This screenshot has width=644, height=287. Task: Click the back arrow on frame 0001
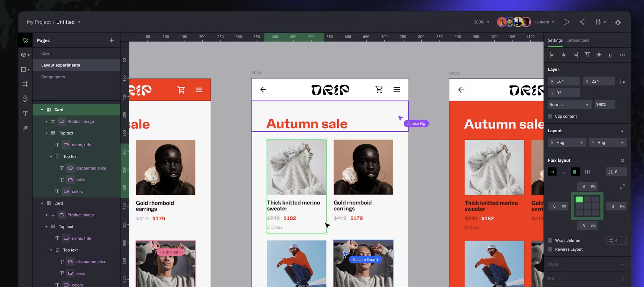tap(263, 90)
